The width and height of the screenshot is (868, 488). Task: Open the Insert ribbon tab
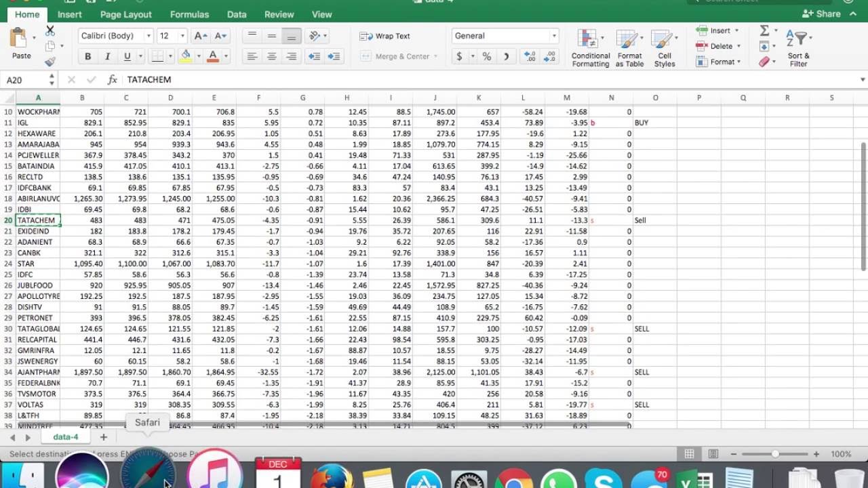(x=69, y=14)
